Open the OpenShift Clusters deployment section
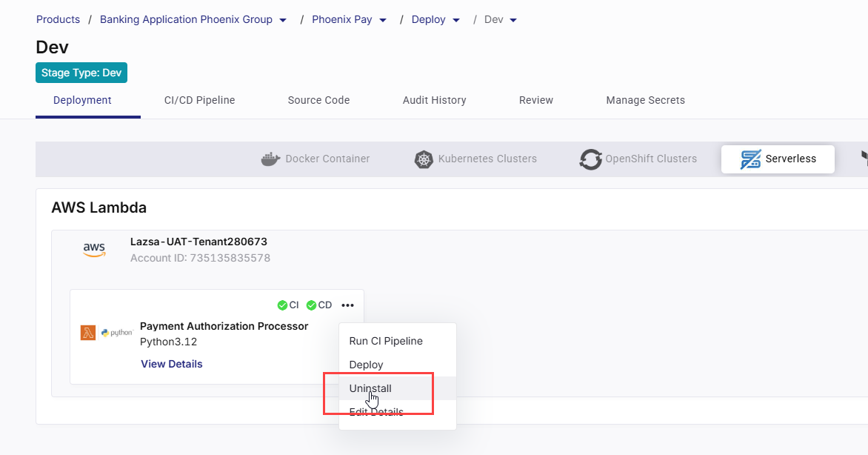This screenshot has width=868, height=455. (x=590, y=159)
